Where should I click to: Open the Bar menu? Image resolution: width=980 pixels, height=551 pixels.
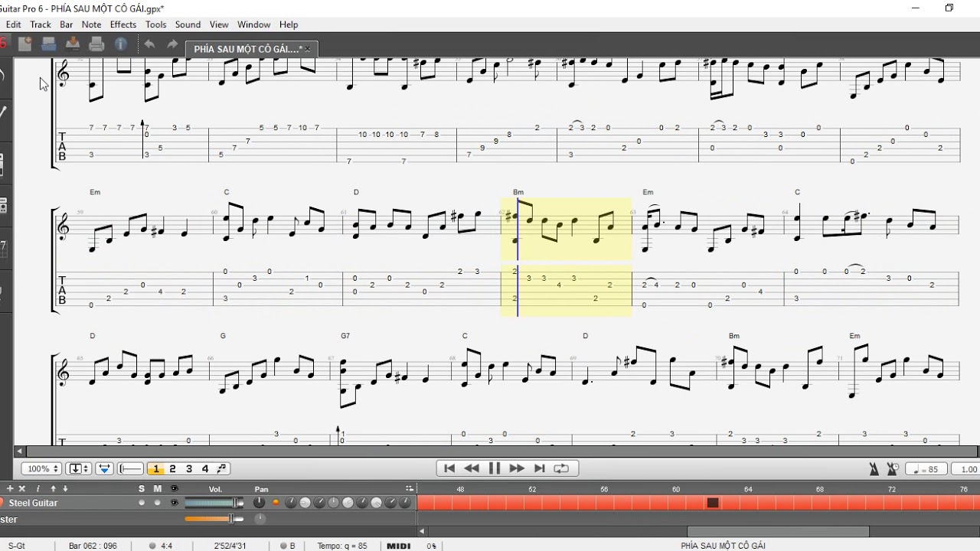coord(67,24)
